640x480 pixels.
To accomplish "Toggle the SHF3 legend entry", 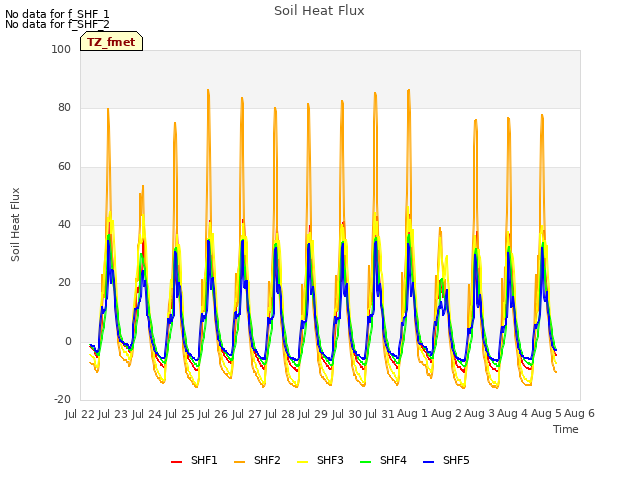I will pyautogui.click(x=320, y=460).
